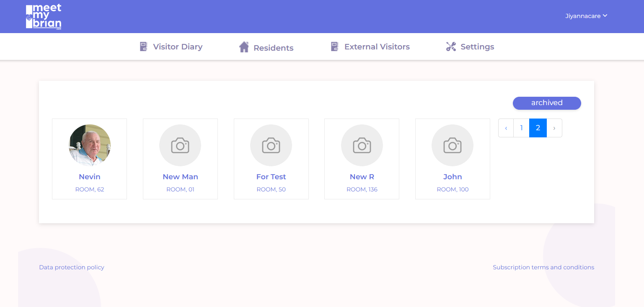Image resolution: width=644 pixels, height=307 pixels.
Task: Click the Residents house icon
Action: pos(244,47)
